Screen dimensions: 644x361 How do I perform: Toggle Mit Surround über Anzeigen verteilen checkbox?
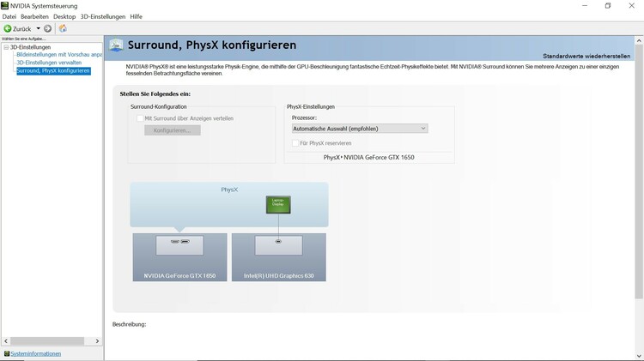click(x=140, y=118)
